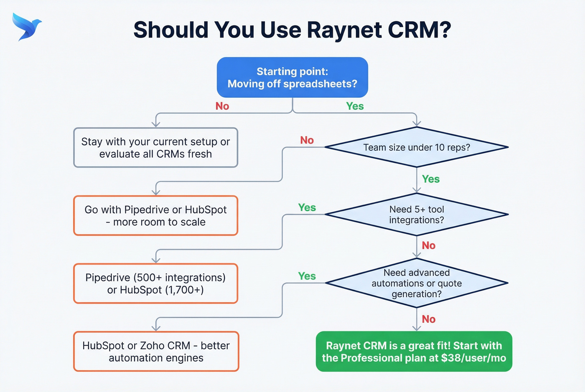This screenshot has height=392, width=585.
Task: Select the Yes label under team size diamond
Action: pyautogui.click(x=430, y=179)
